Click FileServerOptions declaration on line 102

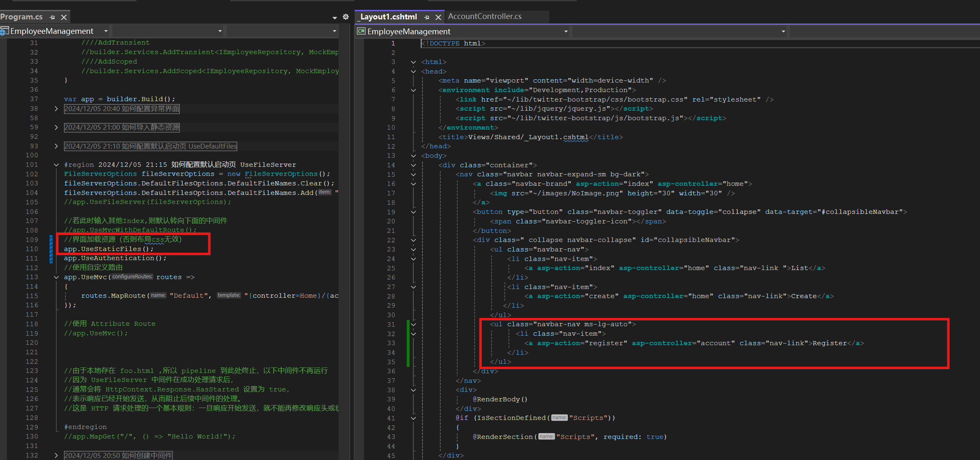(x=197, y=174)
